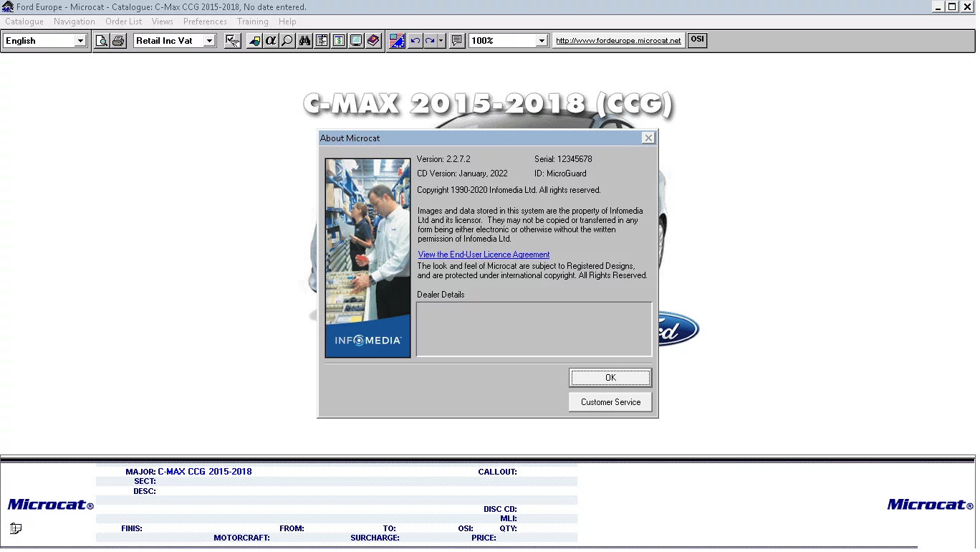Open the Retail Inc Vat dropdown
The height and width of the screenshot is (552, 980).
pyautogui.click(x=208, y=40)
